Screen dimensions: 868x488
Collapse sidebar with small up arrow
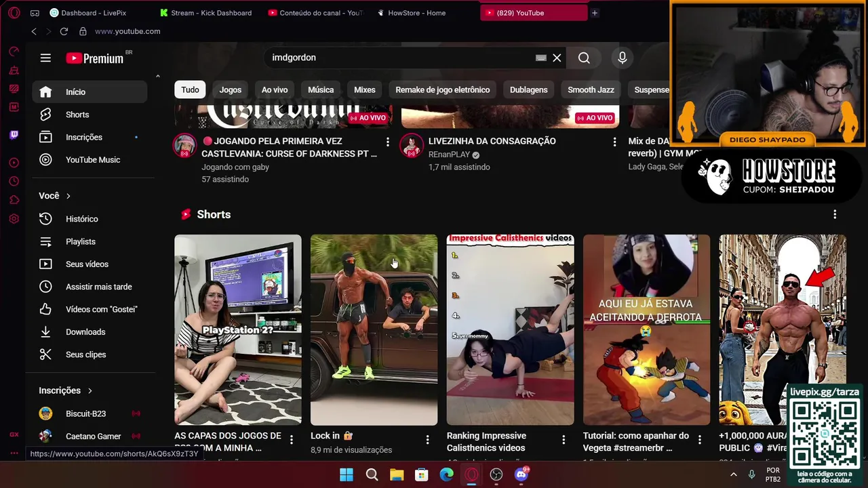[158, 76]
